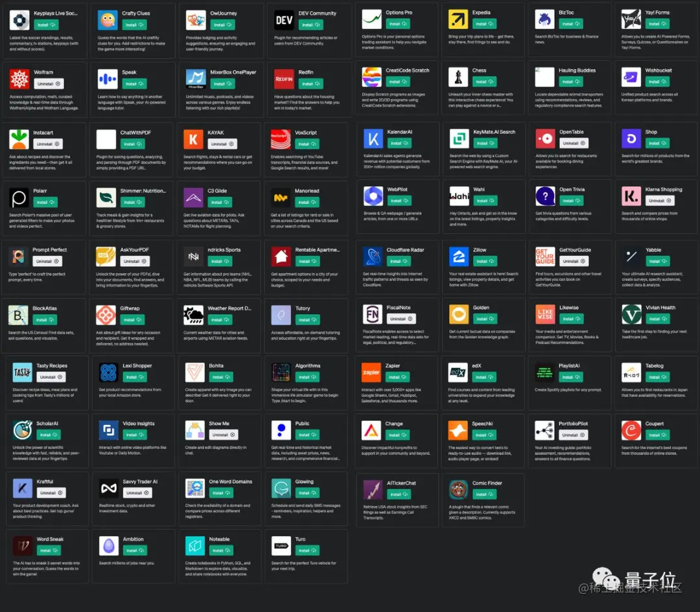700x612 pixels.
Task: Uninstall the Kraftful plugin
Action: 51,493
